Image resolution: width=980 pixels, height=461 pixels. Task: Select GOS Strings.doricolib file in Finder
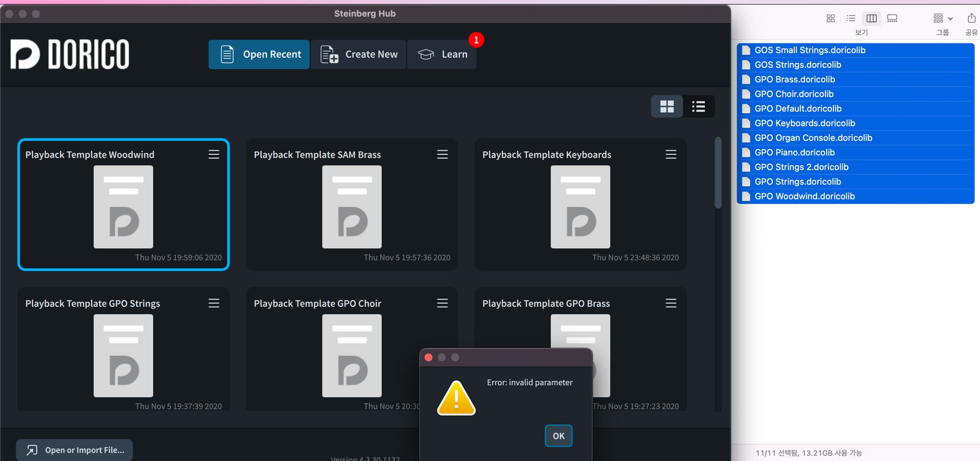click(x=855, y=65)
